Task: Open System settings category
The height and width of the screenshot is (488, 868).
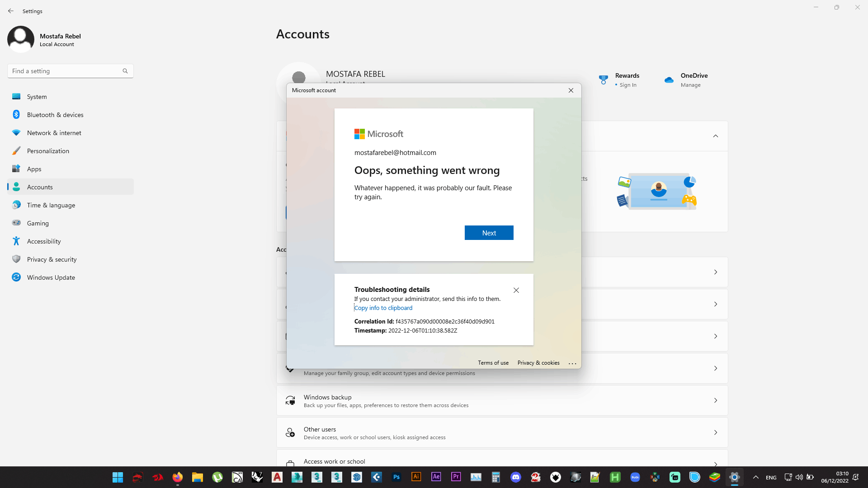Action: pos(71,97)
